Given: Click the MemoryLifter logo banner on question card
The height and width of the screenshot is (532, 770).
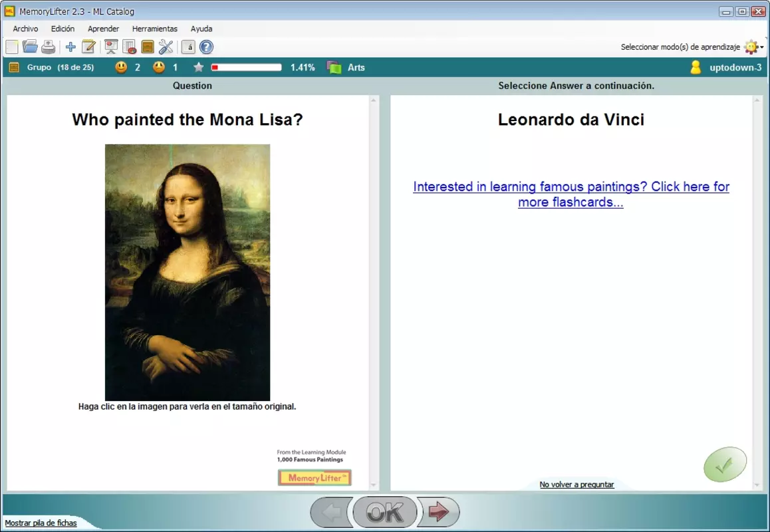Looking at the screenshot, I should tap(315, 477).
